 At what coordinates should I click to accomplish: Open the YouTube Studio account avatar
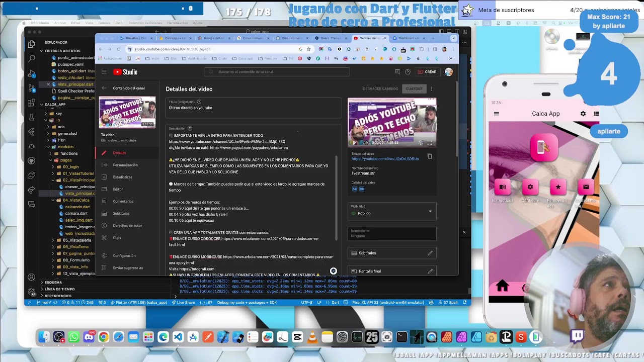click(x=449, y=72)
